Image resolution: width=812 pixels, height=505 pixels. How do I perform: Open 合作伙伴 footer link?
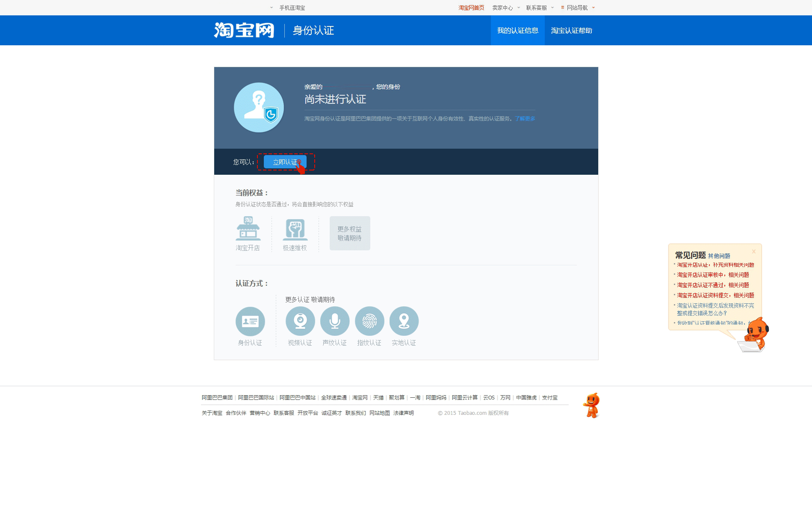236,413
